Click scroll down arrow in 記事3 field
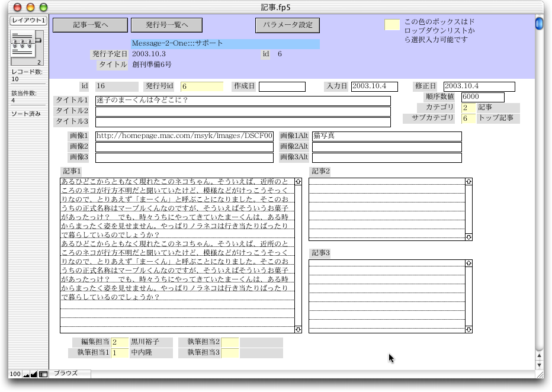Image resolution: width=552 pixels, height=392 pixels. coord(468,329)
